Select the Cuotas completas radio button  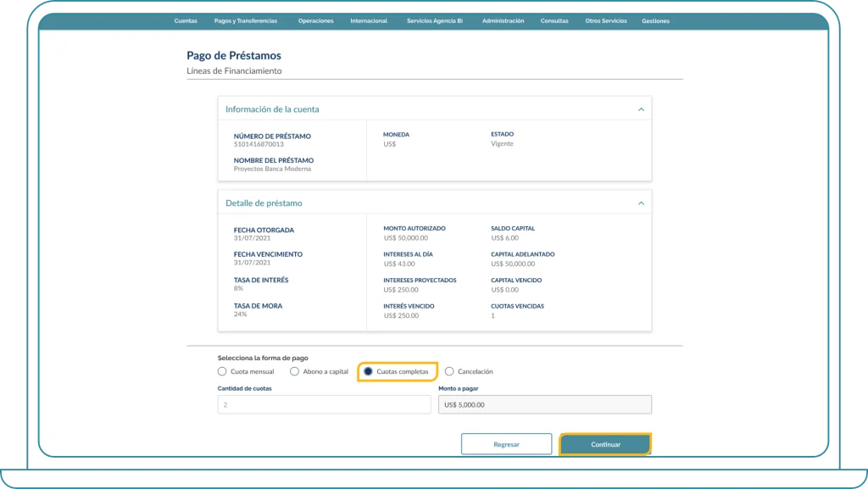point(368,371)
